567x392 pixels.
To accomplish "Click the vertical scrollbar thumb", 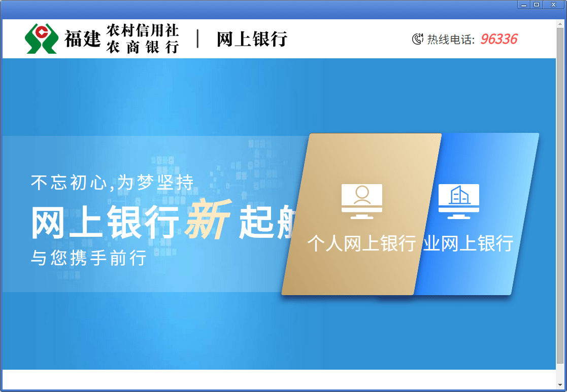I will click(x=560, y=195).
